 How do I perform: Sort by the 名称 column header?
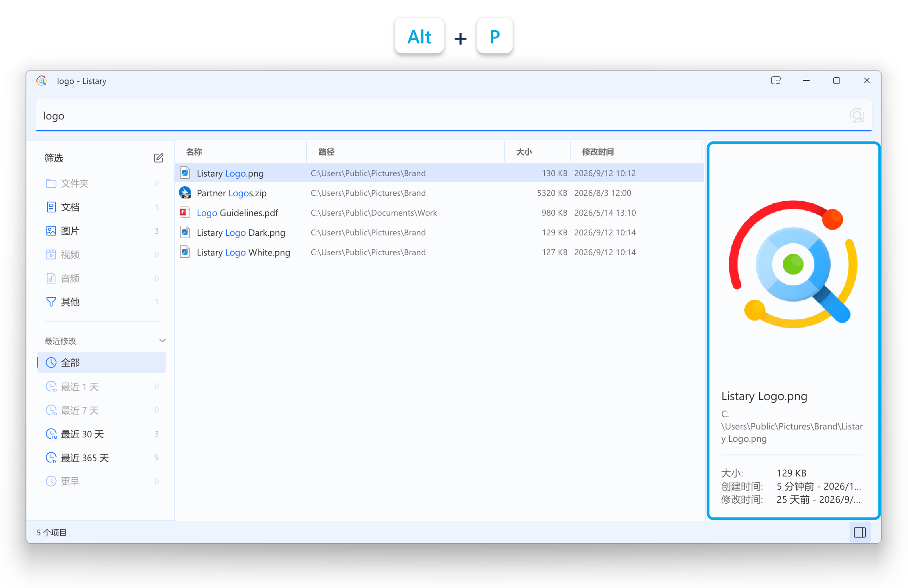coord(194,152)
